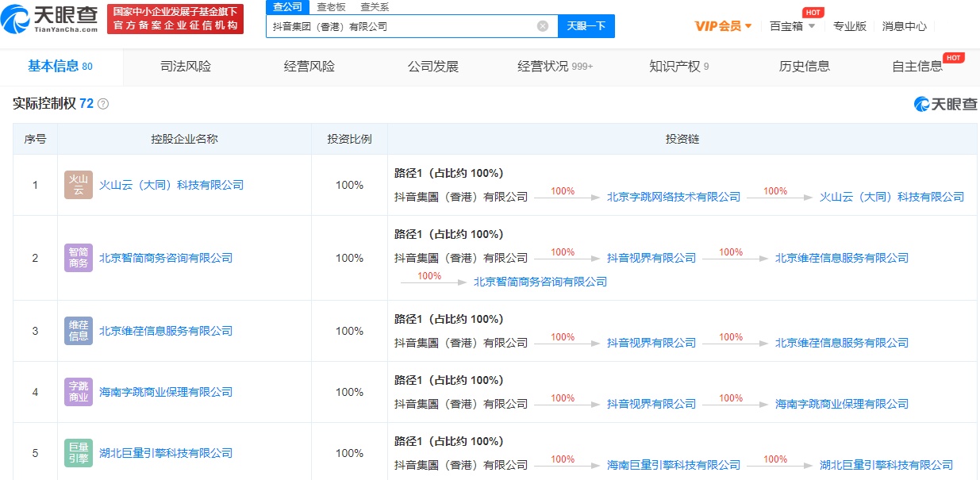
Task: Go to the 公司发展 tab
Action: tap(433, 67)
